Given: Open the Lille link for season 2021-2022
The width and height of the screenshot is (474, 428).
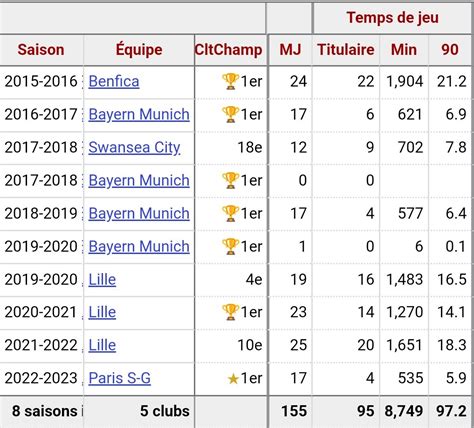Looking at the screenshot, I should (102, 345).
